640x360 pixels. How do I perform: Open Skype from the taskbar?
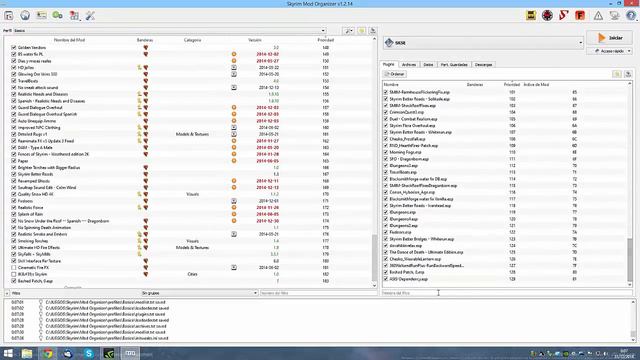89,353
